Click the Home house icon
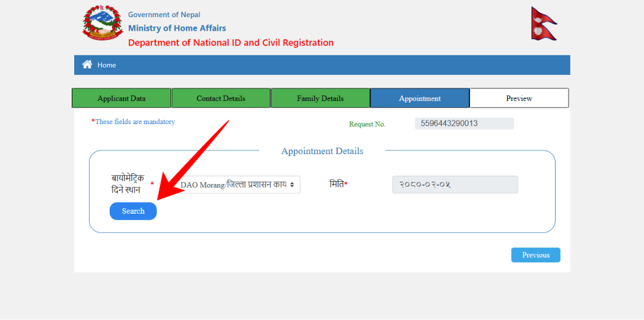 coord(86,64)
